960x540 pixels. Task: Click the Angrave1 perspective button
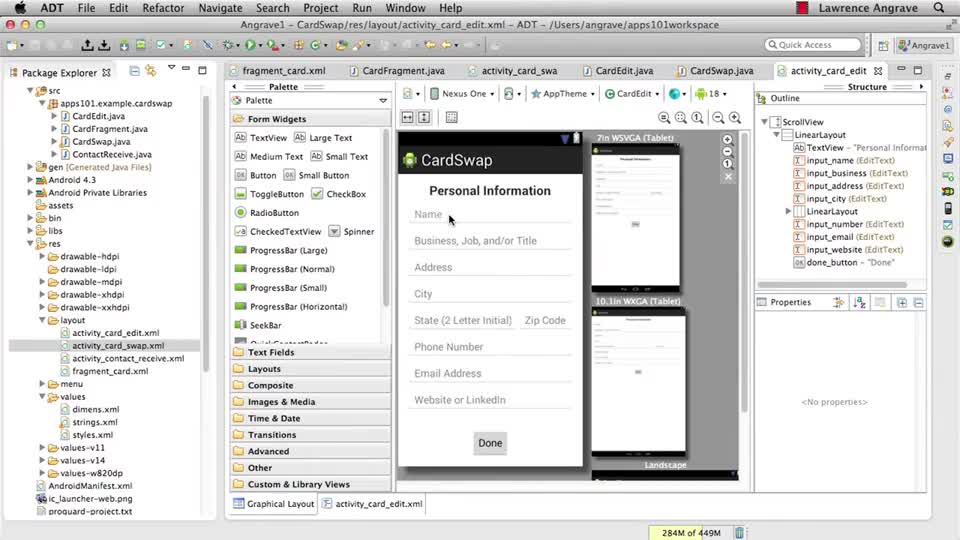coord(924,45)
